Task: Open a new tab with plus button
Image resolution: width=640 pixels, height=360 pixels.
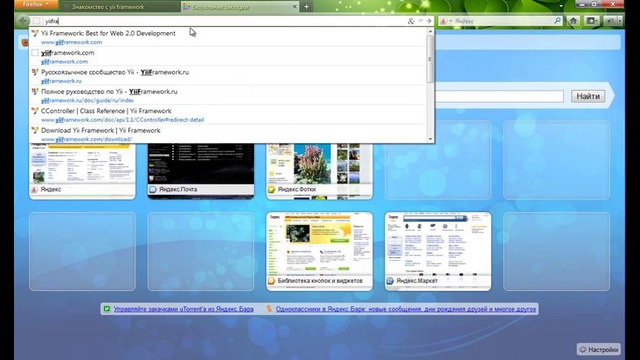Action: click(x=307, y=7)
